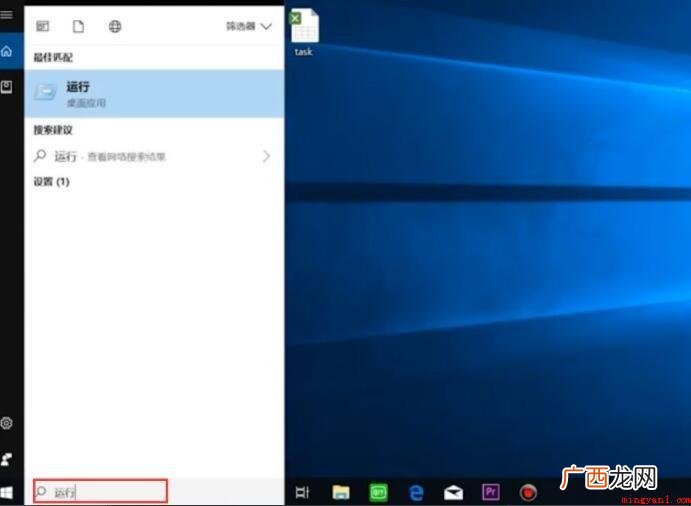Launch Microsoft Edge from the taskbar
The image size is (691, 506).
point(416,492)
